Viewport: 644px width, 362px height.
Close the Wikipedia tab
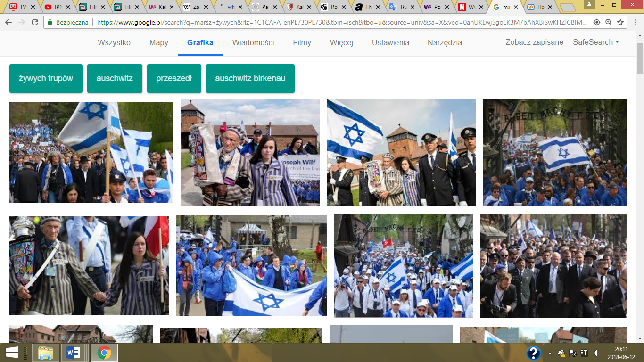206,7
